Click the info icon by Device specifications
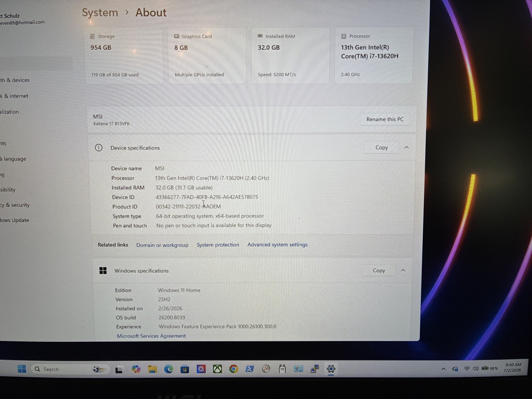532x399 pixels. 99,148
